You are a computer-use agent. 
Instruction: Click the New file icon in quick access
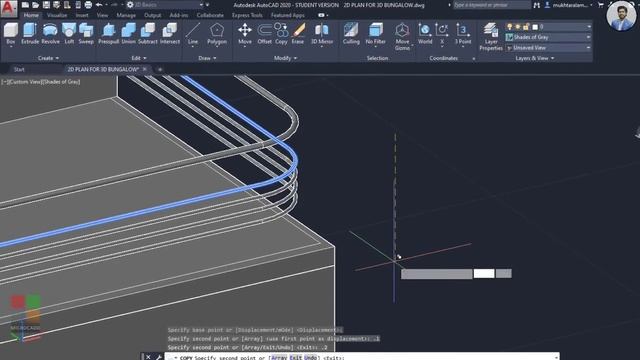pyautogui.click(x=25, y=5)
